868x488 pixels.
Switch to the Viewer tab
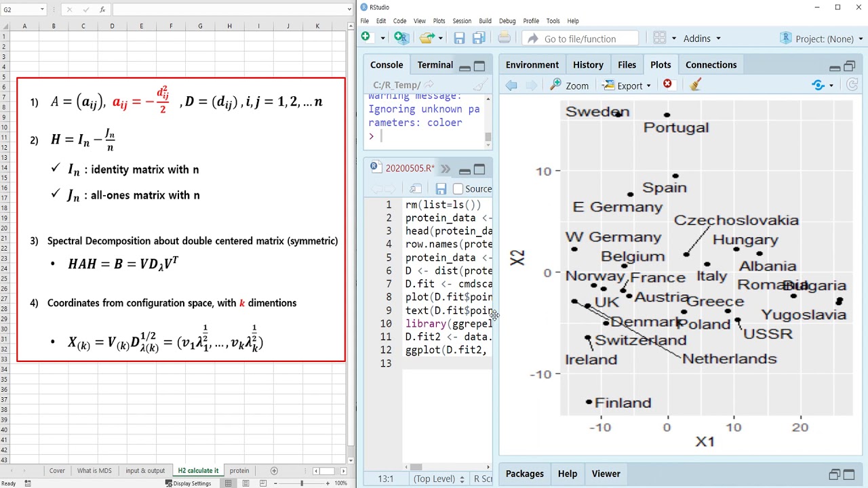click(x=606, y=474)
